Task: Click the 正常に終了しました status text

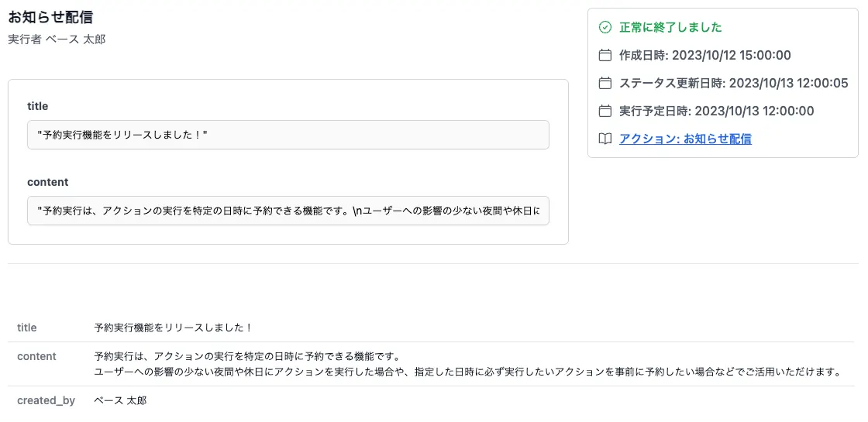Action: [x=670, y=27]
